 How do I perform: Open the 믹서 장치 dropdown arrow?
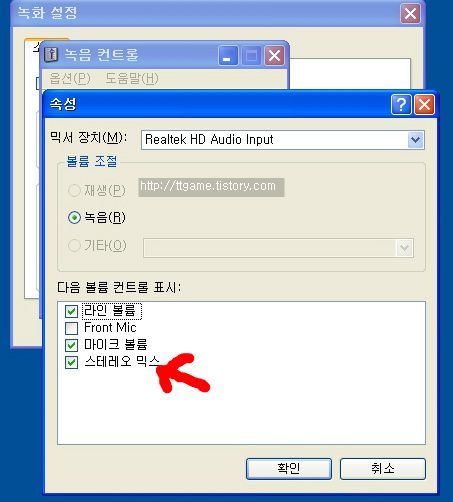(415, 140)
